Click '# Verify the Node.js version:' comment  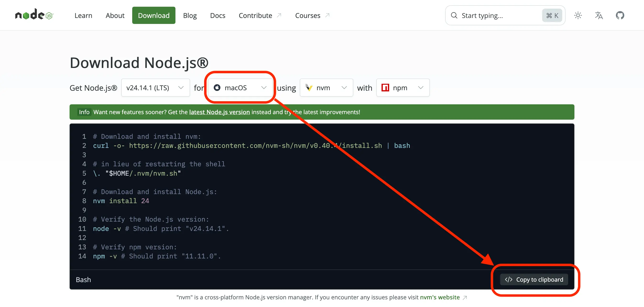[x=151, y=219]
